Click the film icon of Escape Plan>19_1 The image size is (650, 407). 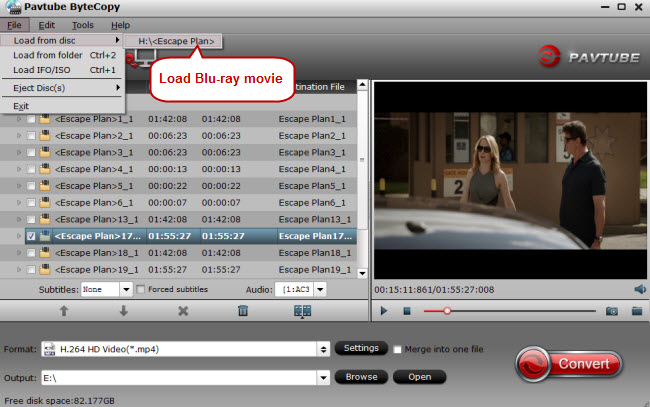[45, 269]
